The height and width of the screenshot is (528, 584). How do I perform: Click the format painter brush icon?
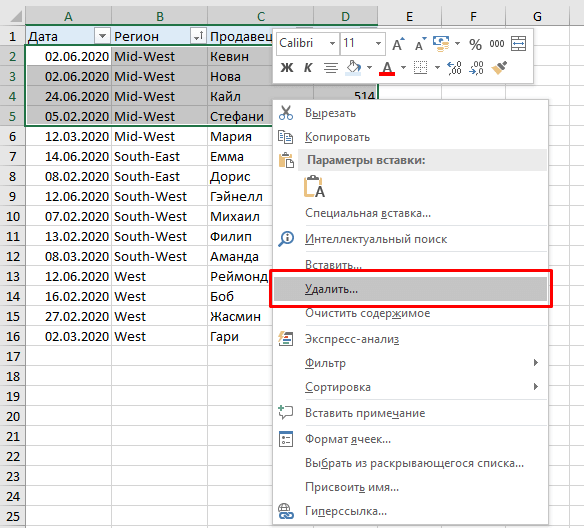click(x=499, y=68)
